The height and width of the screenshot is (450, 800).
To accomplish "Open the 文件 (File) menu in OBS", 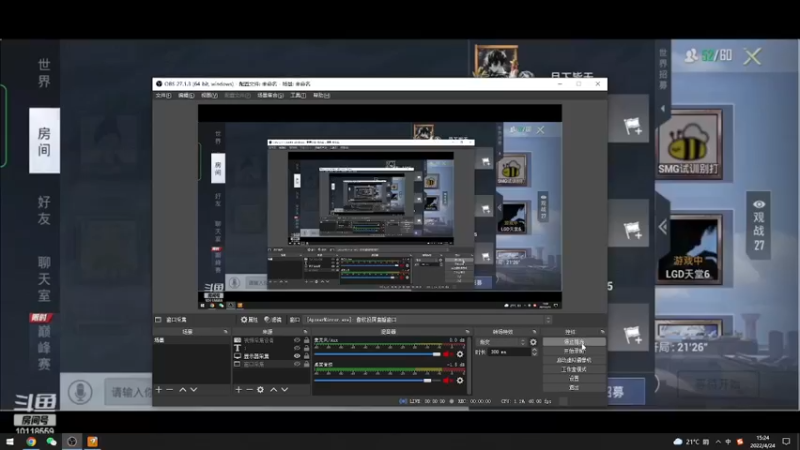I will [163, 95].
